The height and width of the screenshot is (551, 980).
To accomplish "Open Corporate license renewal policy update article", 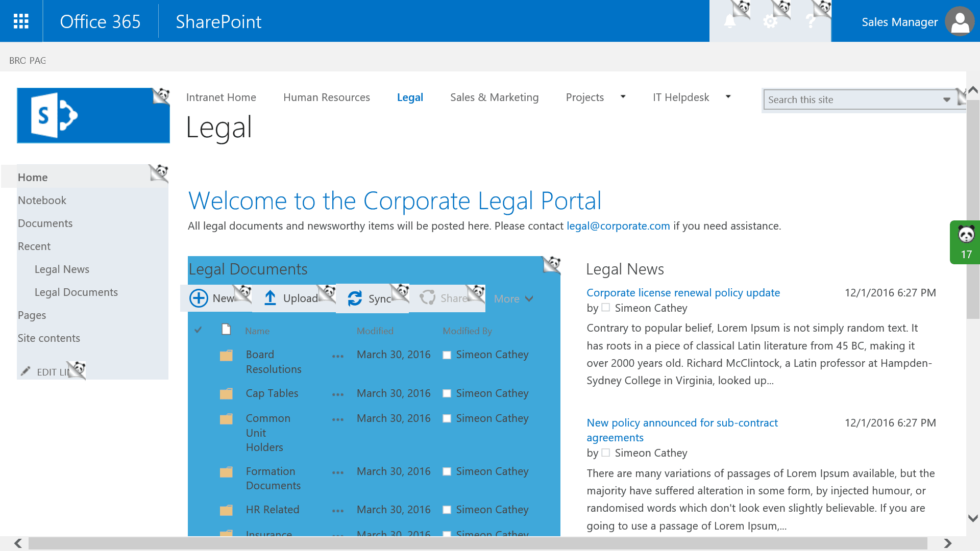I will coord(683,293).
